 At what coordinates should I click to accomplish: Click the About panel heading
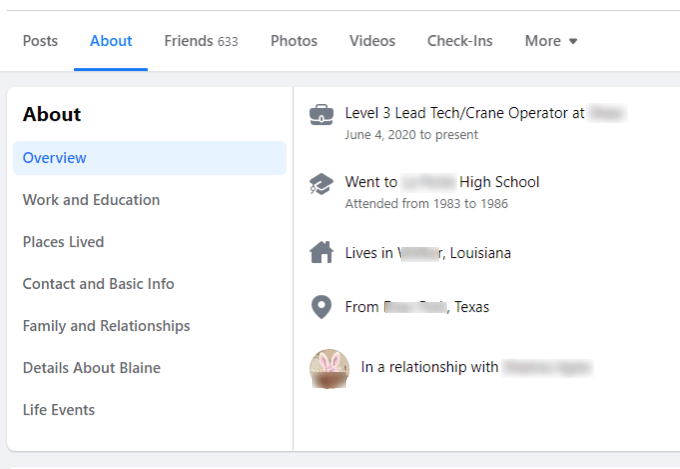(x=52, y=115)
